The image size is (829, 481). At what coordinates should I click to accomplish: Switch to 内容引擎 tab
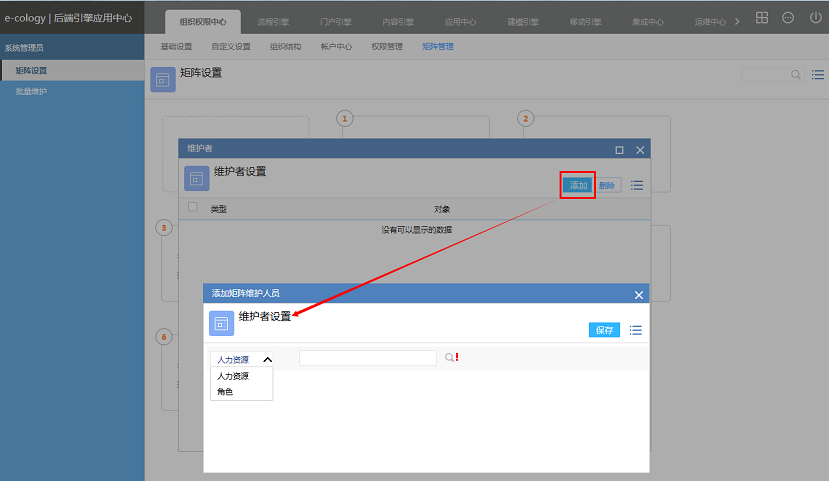tap(398, 22)
